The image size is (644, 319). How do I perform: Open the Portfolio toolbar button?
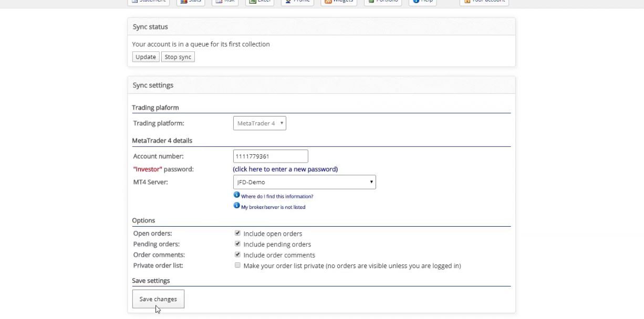[x=383, y=2]
